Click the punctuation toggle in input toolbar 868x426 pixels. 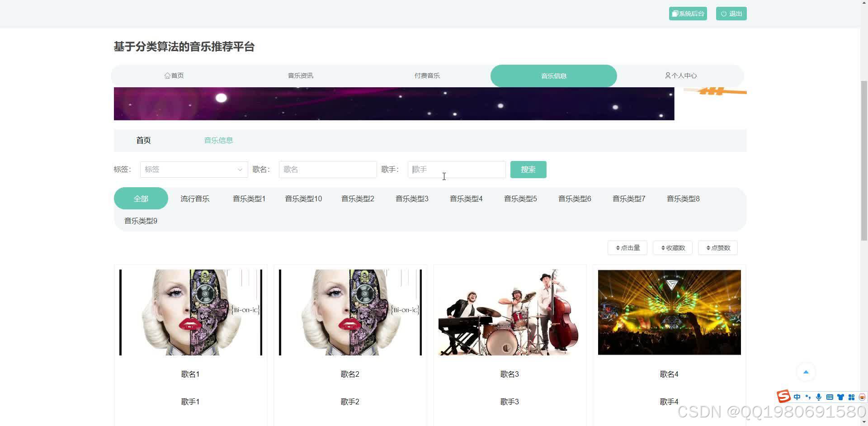coord(808,397)
